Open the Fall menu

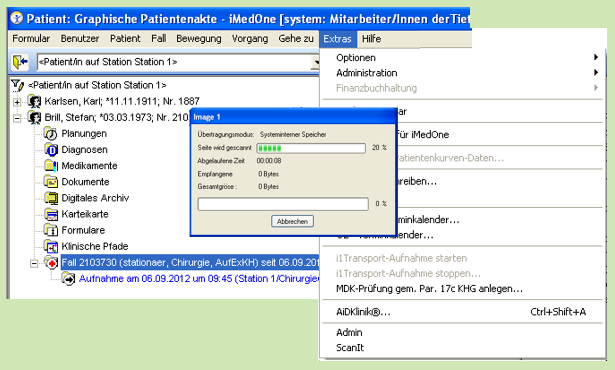(158, 38)
